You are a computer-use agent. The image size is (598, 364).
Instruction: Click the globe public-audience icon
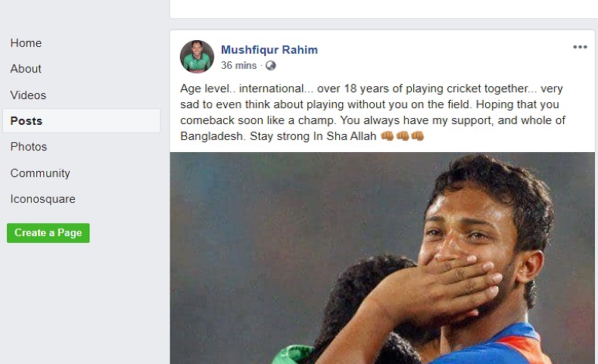271,66
